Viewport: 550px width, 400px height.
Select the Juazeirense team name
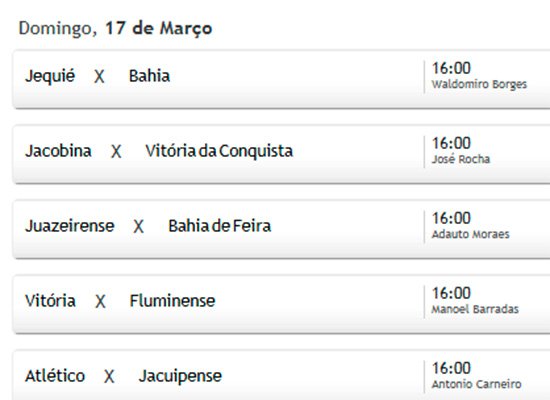pyautogui.click(x=69, y=226)
